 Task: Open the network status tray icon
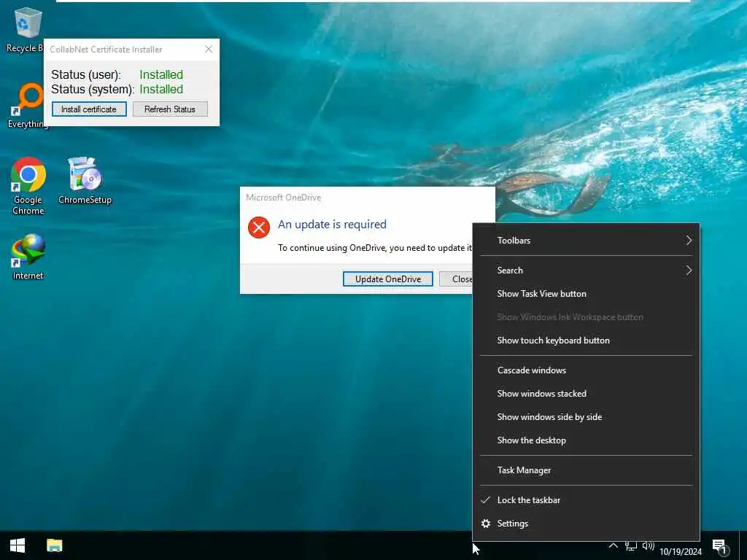631,546
